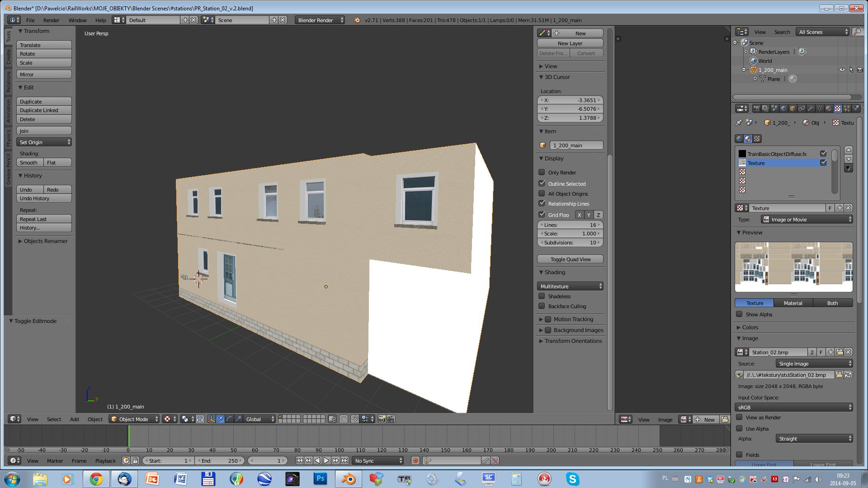This screenshot has height=488, width=868.
Task: Click the grid Scale value field
Action: (570, 234)
